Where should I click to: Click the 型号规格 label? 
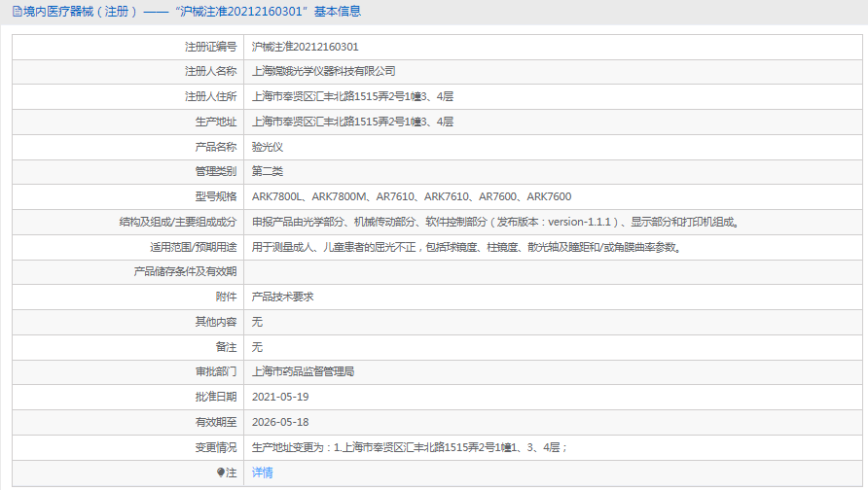coord(216,196)
